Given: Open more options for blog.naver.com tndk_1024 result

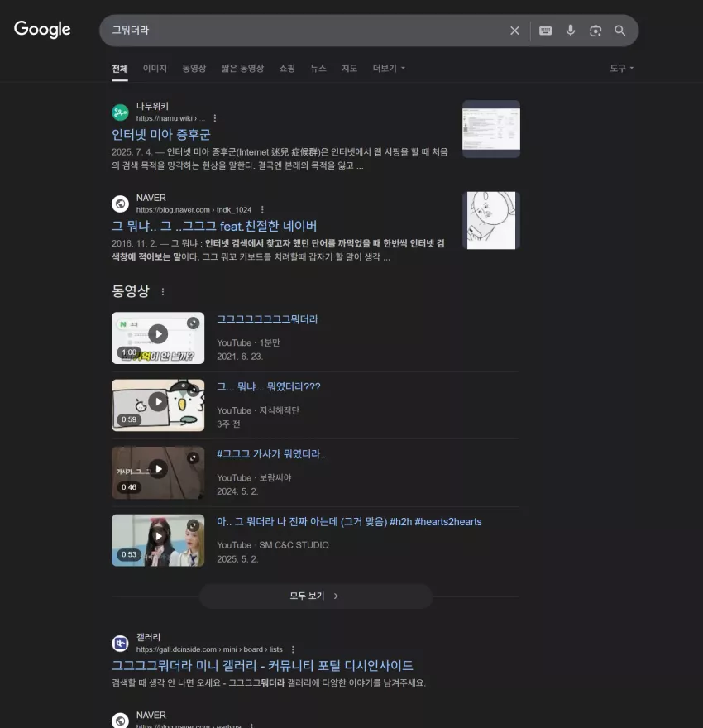Looking at the screenshot, I should (x=262, y=210).
